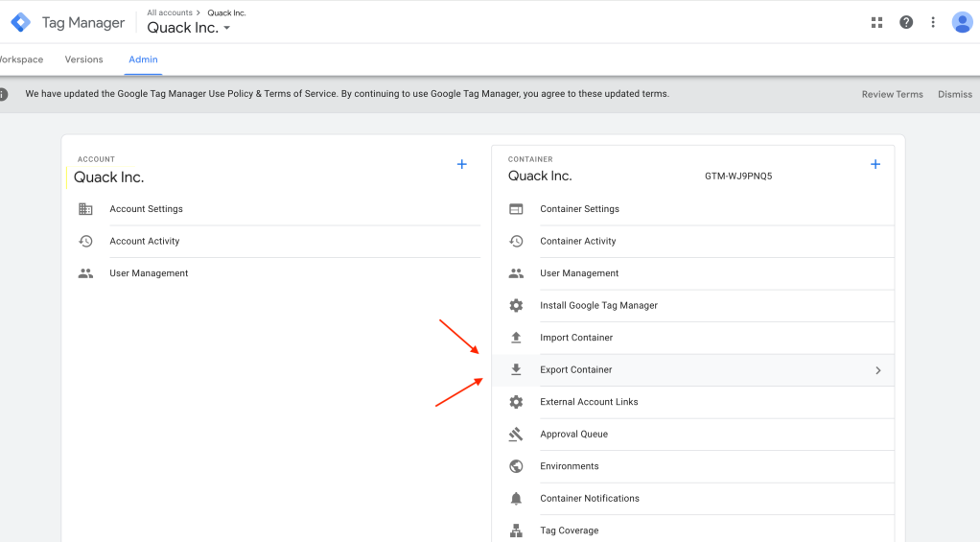980x542 pixels.
Task: Follow the All accounts breadcrumb link
Action: pyautogui.click(x=168, y=12)
